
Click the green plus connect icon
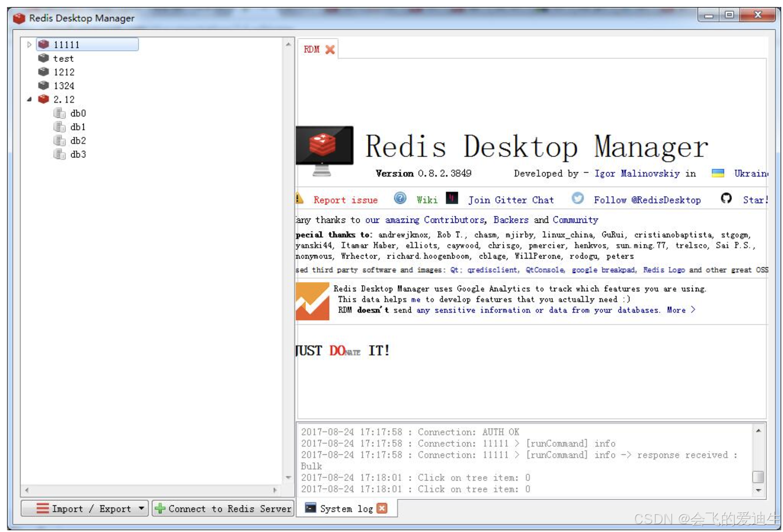coord(160,508)
